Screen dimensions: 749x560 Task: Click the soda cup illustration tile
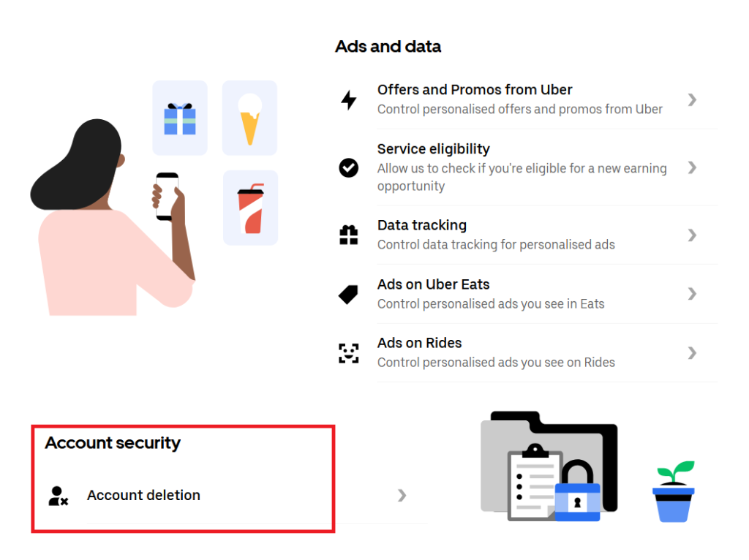(249, 207)
